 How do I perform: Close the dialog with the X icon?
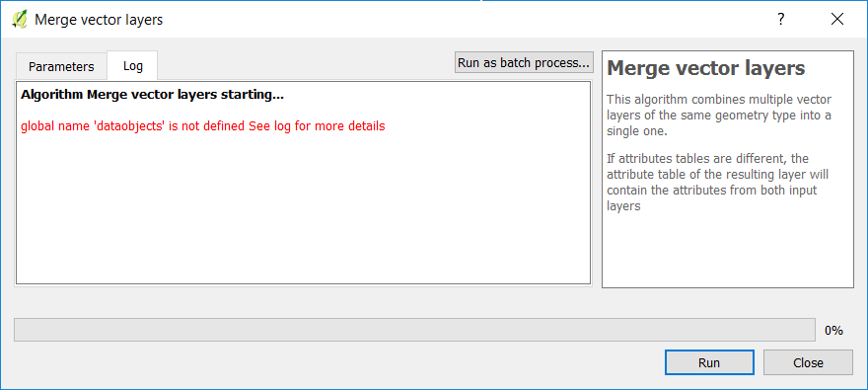[837, 20]
